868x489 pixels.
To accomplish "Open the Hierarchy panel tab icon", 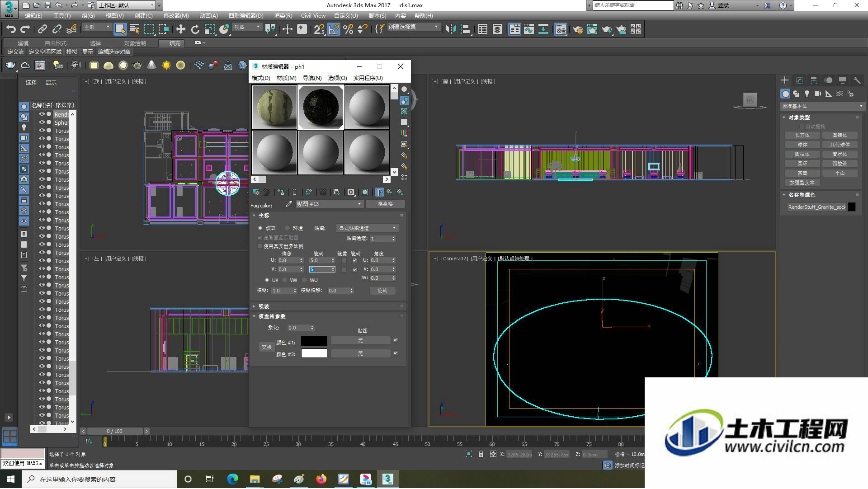I will [x=814, y=80].
